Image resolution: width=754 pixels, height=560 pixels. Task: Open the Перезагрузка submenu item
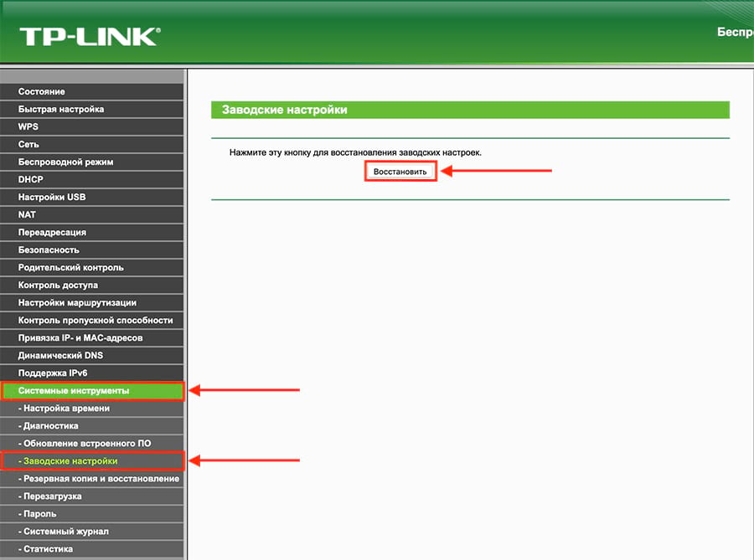click(x=92, y=496)
